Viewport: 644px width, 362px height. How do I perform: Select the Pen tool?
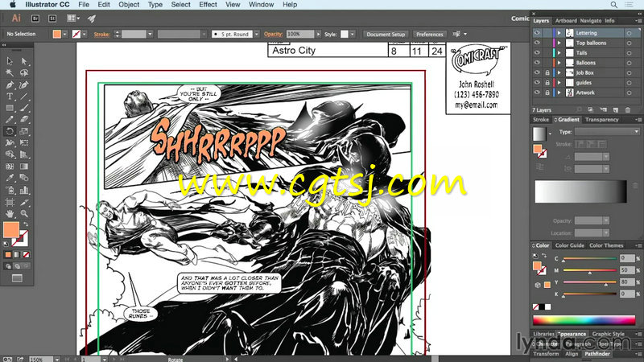tap(10, 84)
